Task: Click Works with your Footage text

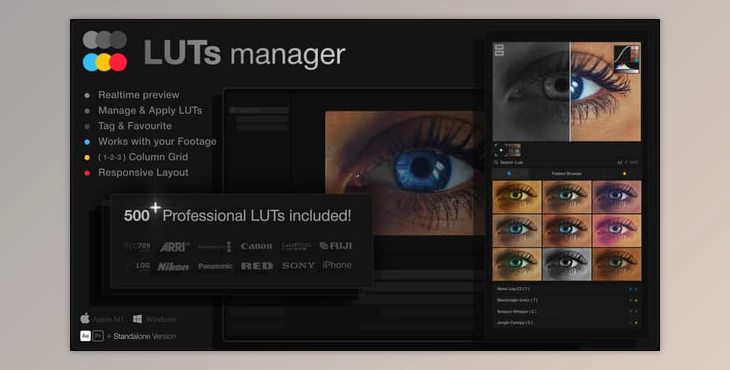Action: click(157, 141)
